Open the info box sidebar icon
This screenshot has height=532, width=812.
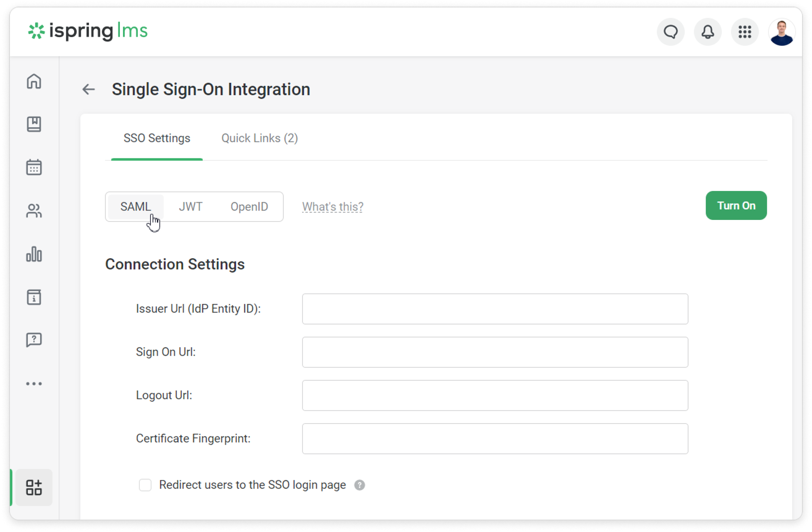pos(34,297)
